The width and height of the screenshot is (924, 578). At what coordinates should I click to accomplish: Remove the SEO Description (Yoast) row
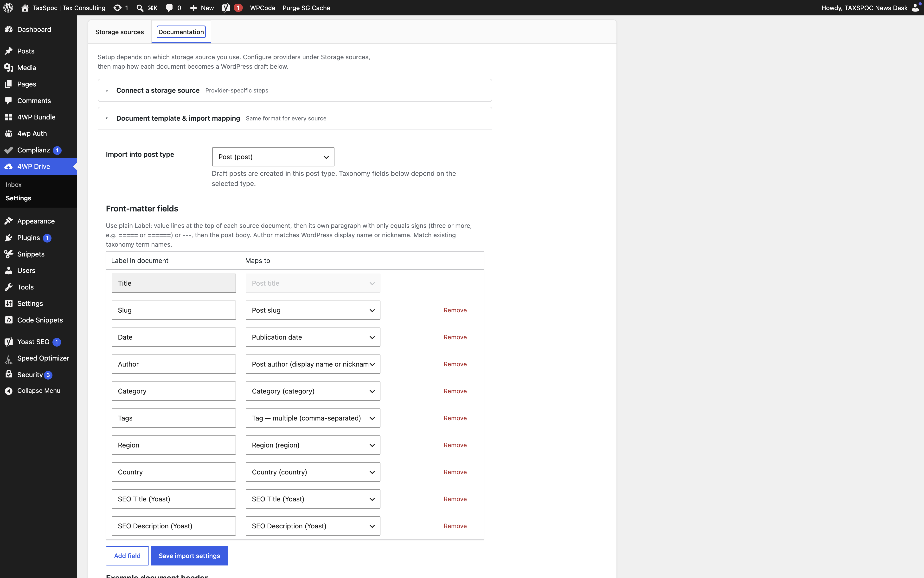point(455,526)
